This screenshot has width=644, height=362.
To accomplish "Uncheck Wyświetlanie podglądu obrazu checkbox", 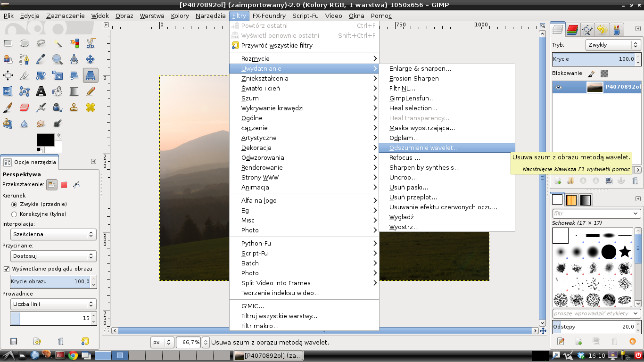I will coord(7,269).
